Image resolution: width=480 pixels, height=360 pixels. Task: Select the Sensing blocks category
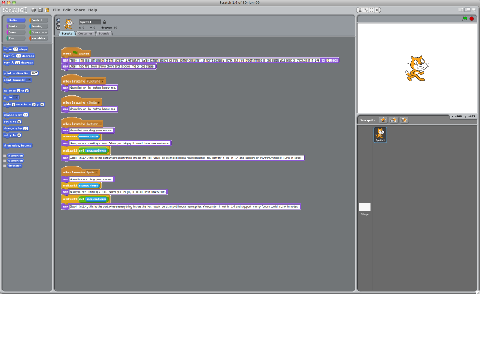(x=38, y=26)
